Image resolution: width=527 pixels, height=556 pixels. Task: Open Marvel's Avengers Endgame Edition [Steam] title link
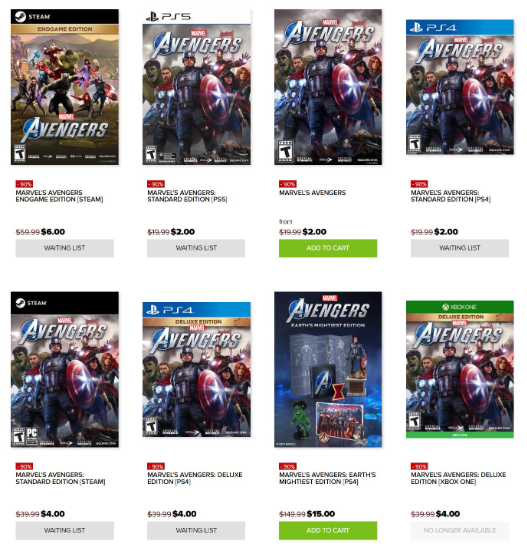pos(59,196)
